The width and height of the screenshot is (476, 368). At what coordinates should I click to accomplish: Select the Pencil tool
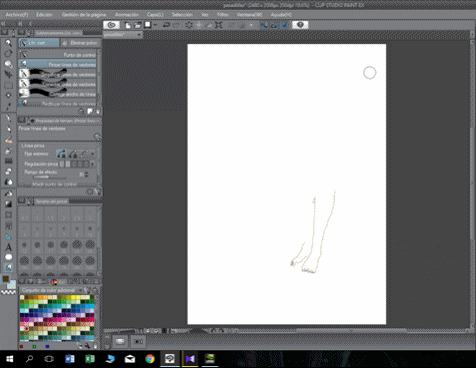pyautogui.click(x=8, y=129)
